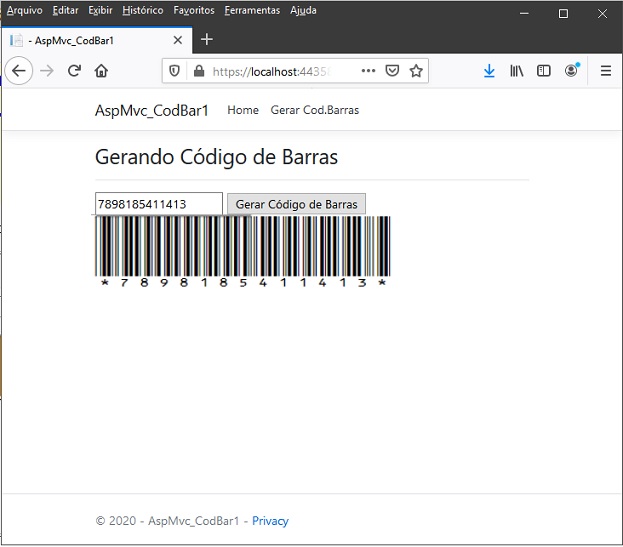Open the downloads panel

tap(490, 71)
